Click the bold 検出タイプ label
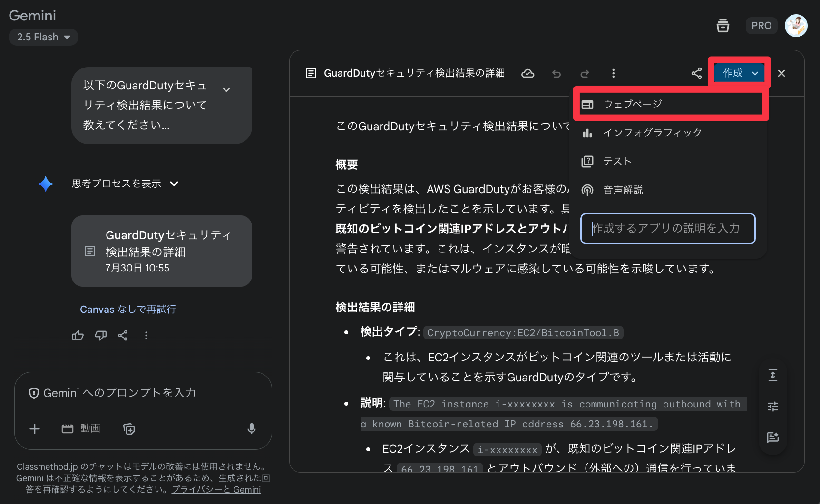Viewport: 820px width, 504px height. [x=389, y=332]
